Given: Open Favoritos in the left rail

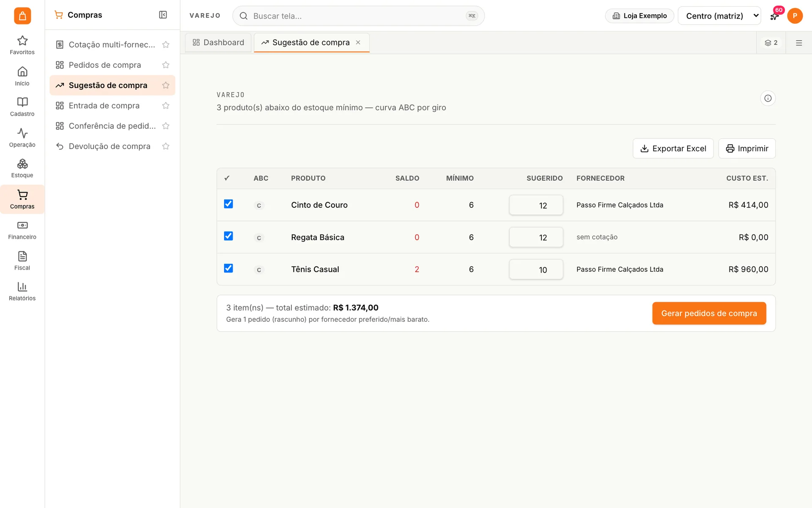Looking at the screenshot, I should 22,45.
